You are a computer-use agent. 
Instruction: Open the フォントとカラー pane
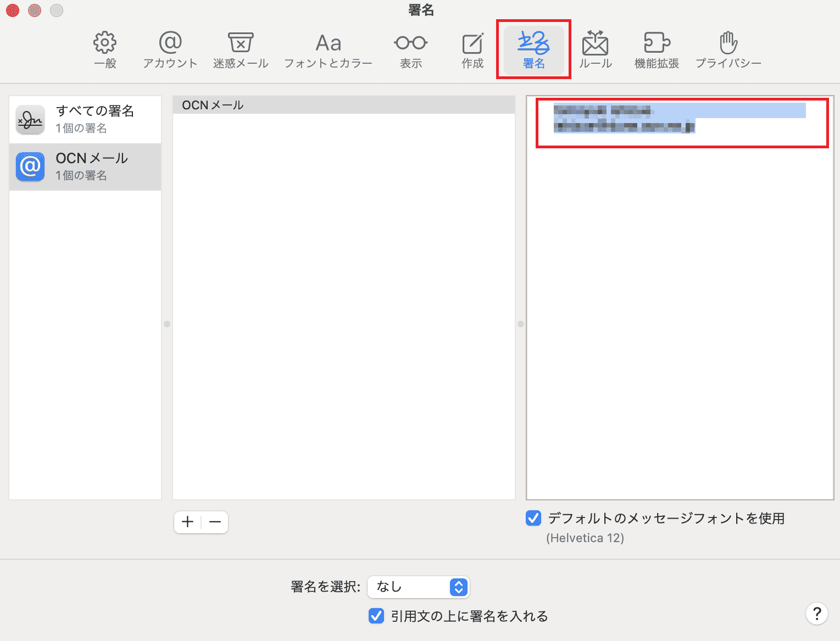click(328, 51)
